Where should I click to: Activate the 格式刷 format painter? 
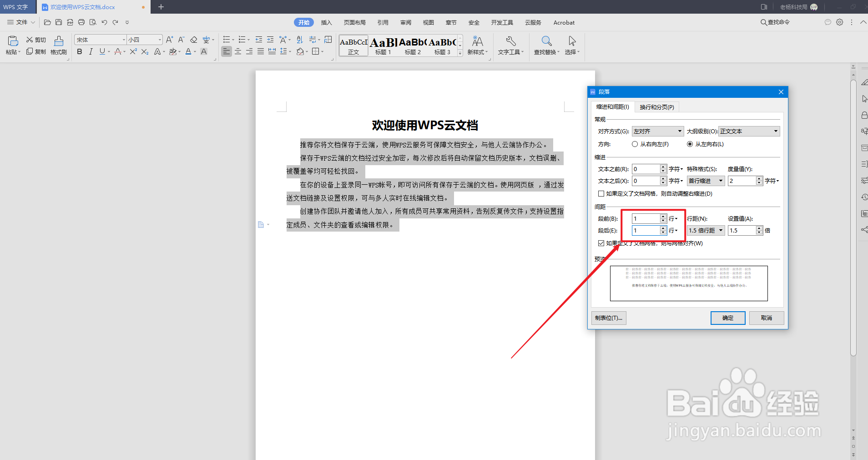click(59, 45)
